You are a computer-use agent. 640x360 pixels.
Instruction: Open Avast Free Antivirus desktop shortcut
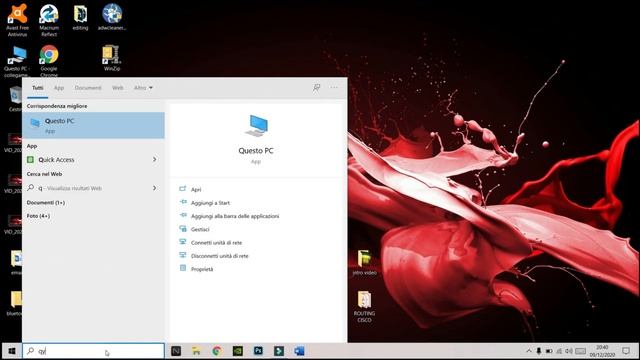click(x=17, y=20)
